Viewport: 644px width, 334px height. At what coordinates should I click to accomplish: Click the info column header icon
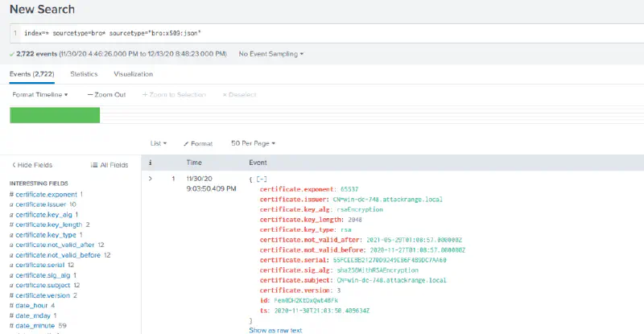(x=150, y=162)
